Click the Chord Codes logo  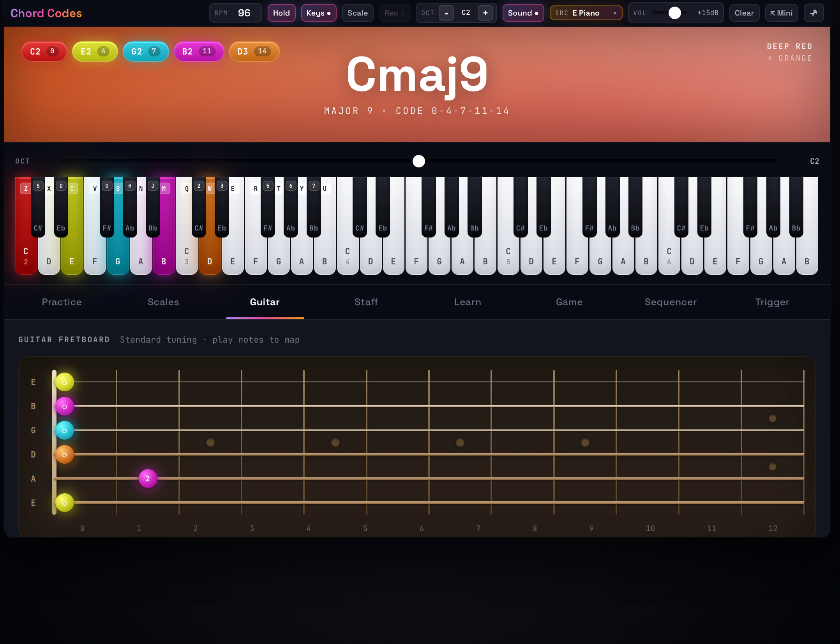pyautogui.click(x=46, y=13)
